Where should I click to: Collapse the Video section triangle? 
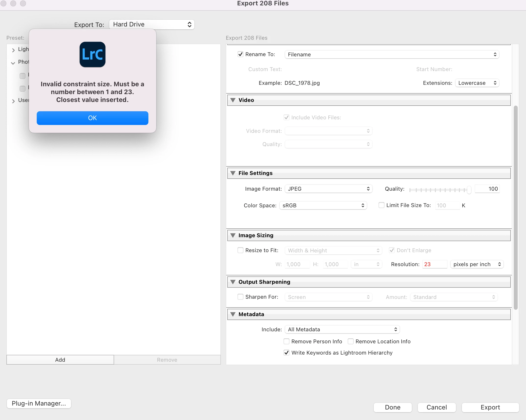(233, 100)
